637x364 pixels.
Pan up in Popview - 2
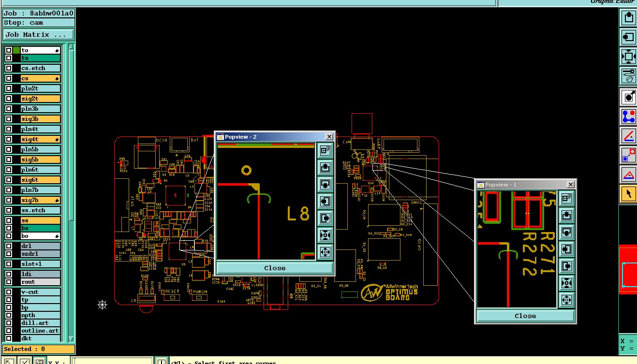[325, 167]
